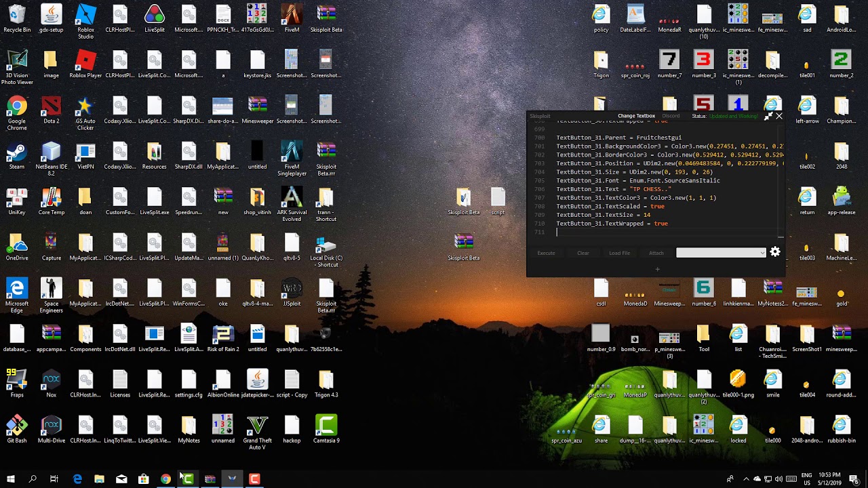Viewport: 868px width, 488px height.
Task: Select Core Temp desktop icon
Action: [52, 201]
